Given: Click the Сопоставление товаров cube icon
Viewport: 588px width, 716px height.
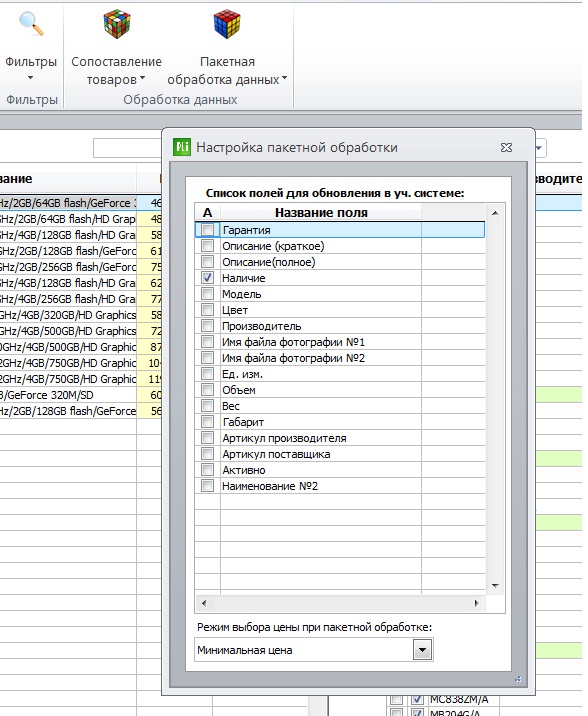Looking at the screenshot, I should point(117,24).
